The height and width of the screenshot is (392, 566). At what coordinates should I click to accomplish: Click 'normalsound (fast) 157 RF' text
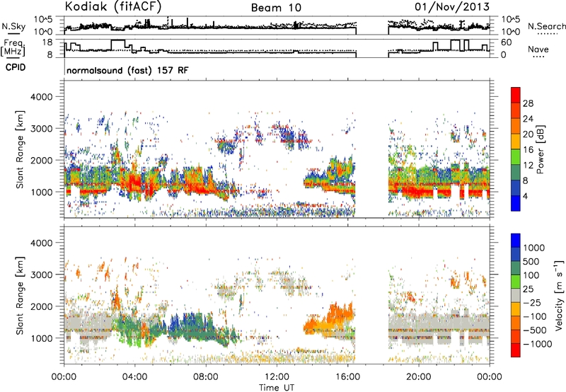[127, 70]
